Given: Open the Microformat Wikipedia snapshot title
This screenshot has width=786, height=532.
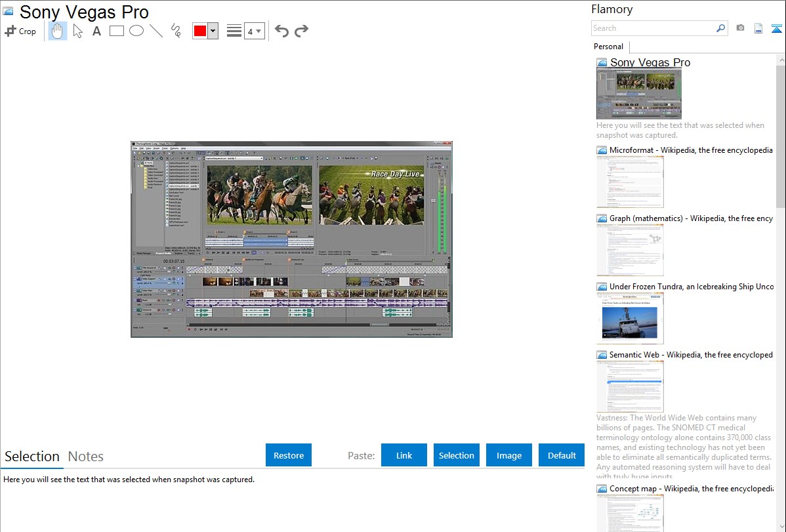Looking at the screenshot, I should coord(691,150).
